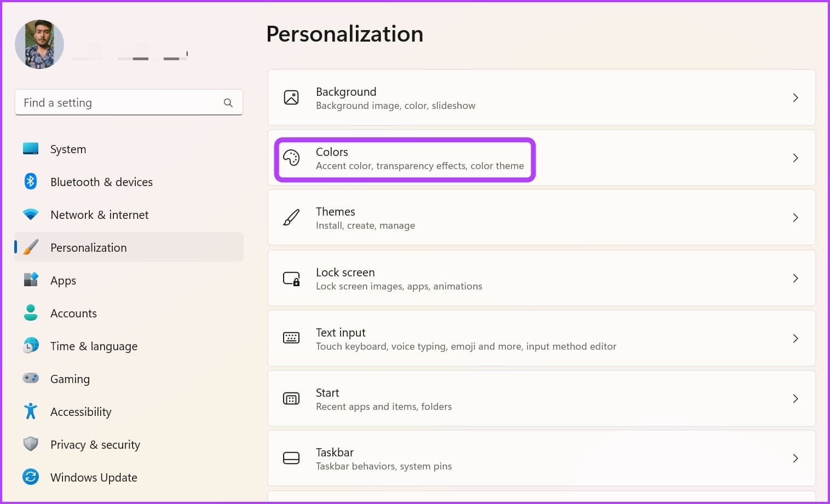This screenshot has height=504, width=830.
Task: Open Taskbar title
Action: coord(335,452)
